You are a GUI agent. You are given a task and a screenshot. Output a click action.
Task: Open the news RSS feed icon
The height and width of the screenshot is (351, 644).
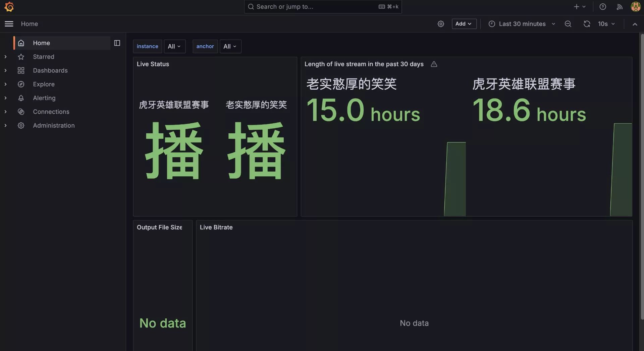point(620,7)
